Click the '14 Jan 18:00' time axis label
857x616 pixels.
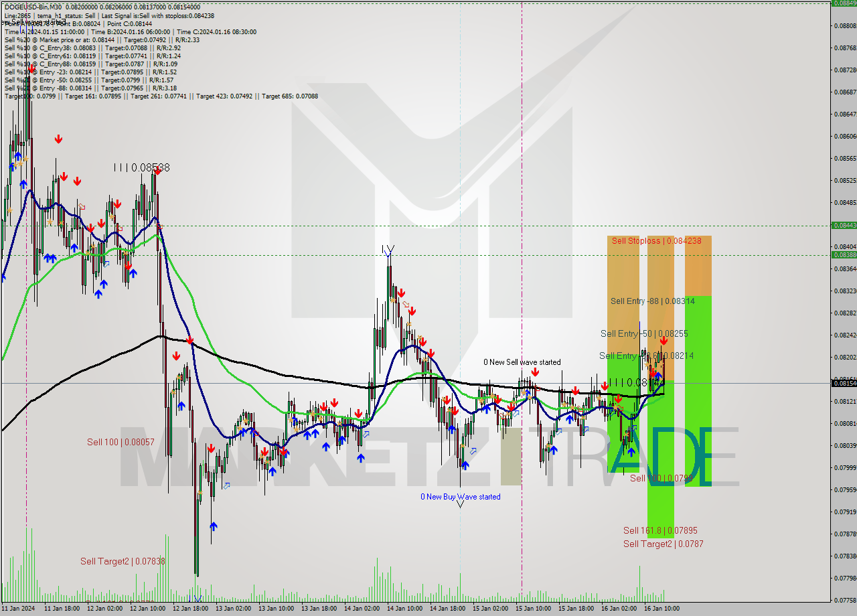[x=448, y=609]
